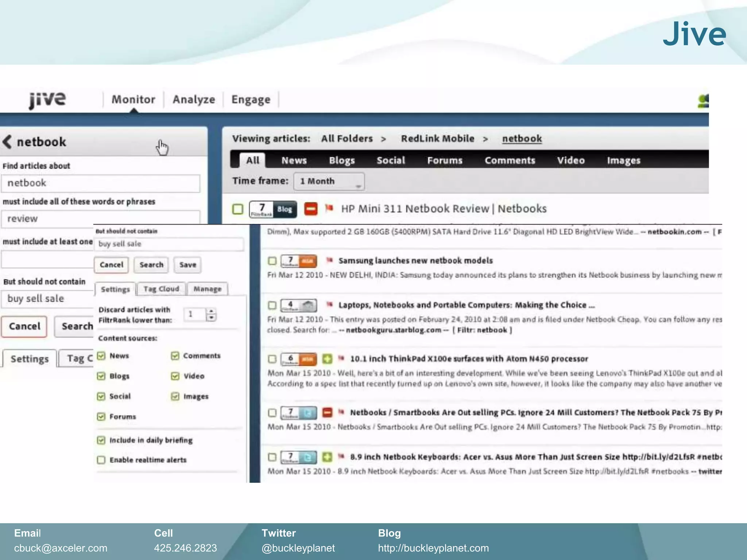
Task: Click red minus icon on Netbooks / Smartbooks article
Action: pyautogui.click(x=327, y=413)
